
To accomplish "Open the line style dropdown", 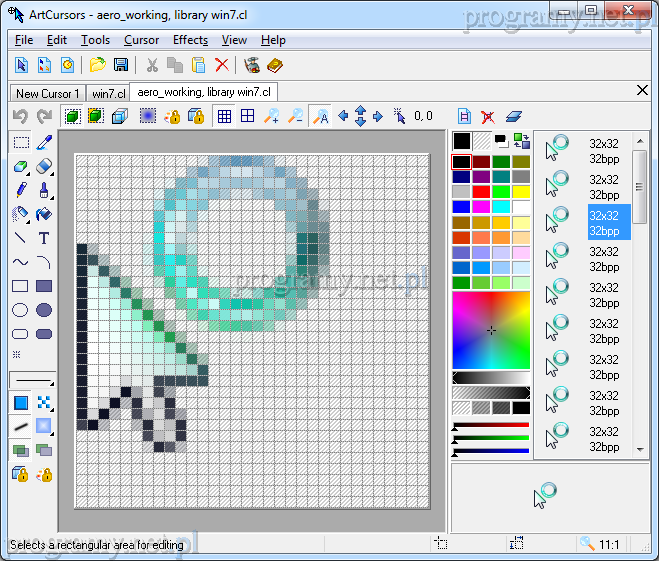I will (x=32, y=380).
